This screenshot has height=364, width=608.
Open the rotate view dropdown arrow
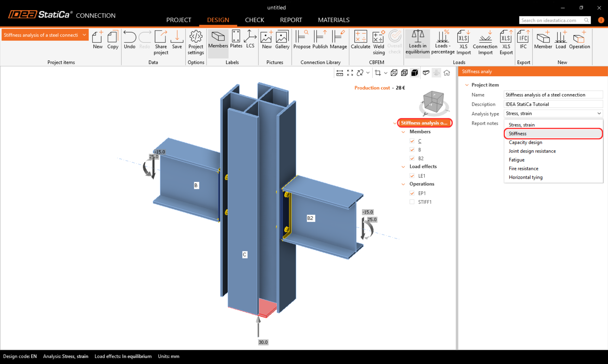tap(368, 73)
